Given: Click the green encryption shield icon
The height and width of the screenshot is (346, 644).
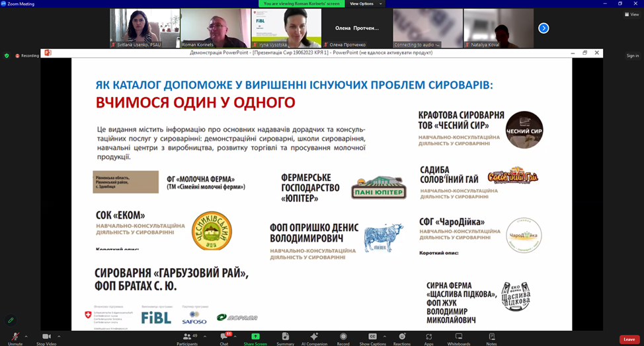Looking at the screenshot, I should coord(7,55).
